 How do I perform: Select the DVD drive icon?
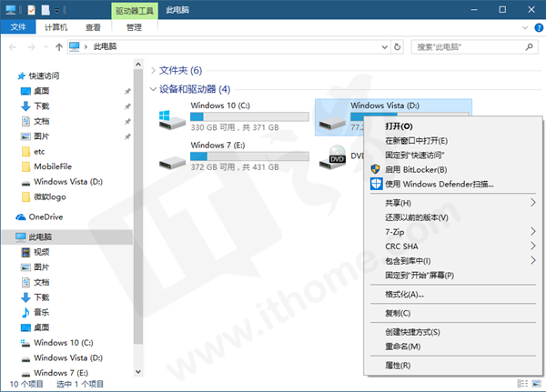click(336, 157)
